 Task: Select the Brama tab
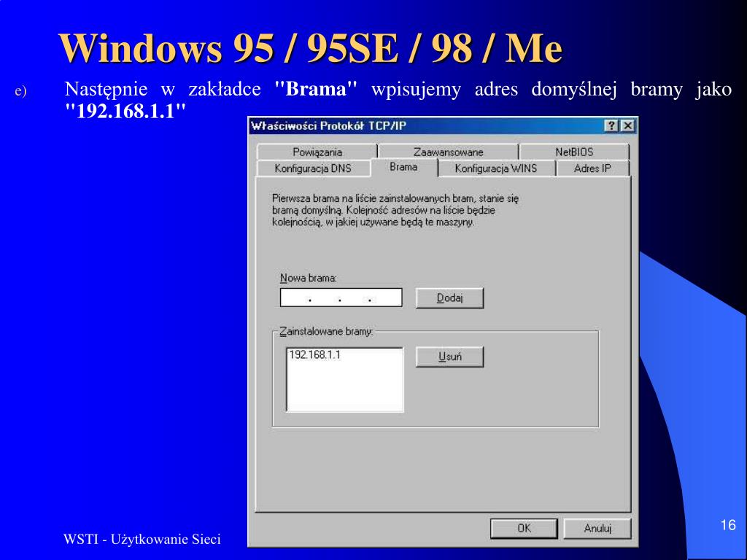coord(403,167)
